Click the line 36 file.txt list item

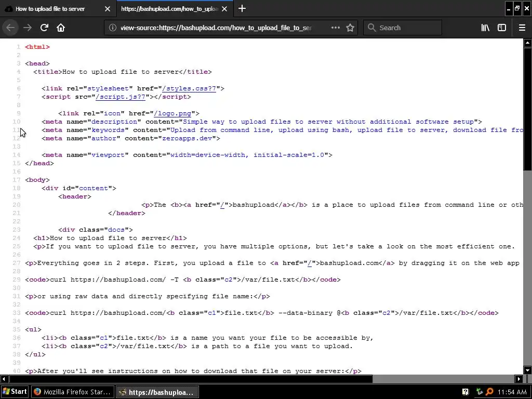click(207, 338)
